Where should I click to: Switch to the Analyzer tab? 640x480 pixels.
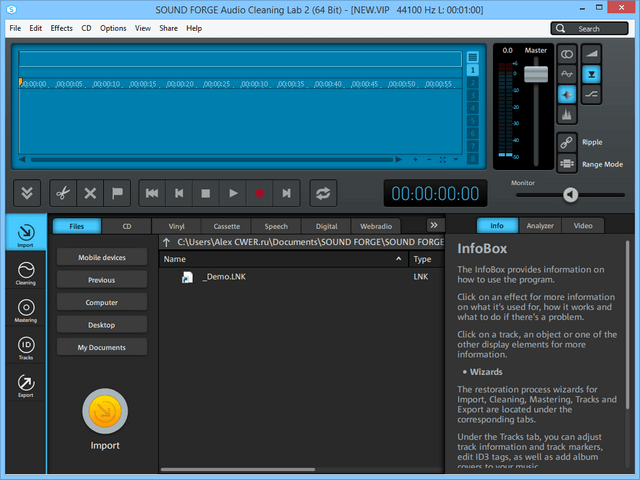click(540, 226)
